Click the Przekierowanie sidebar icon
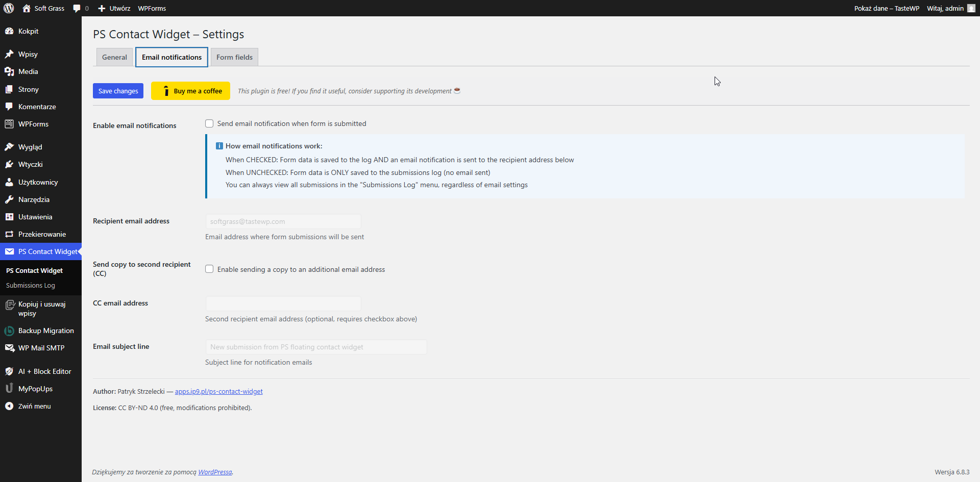Viewport: 980px width, 482px height. click(10, 234)
